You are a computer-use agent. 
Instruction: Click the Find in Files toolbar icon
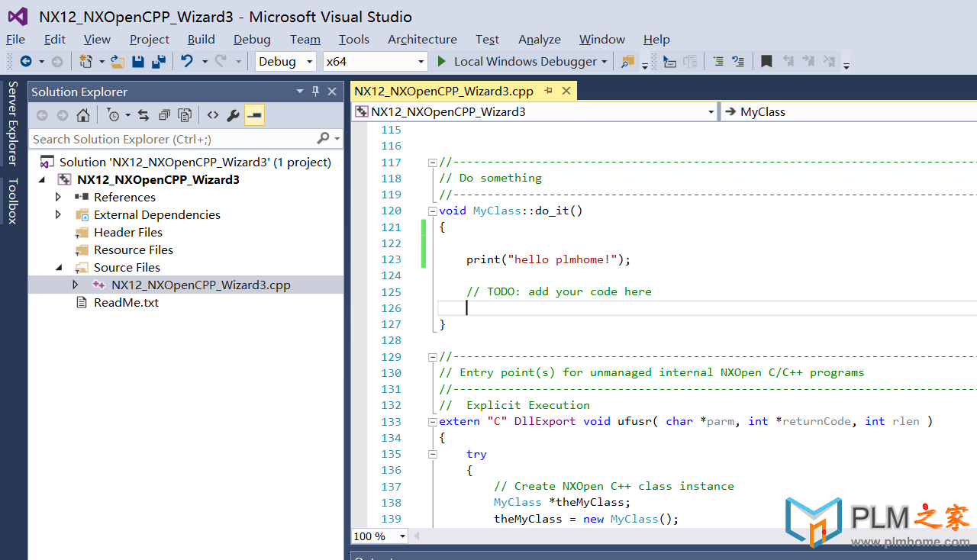[x=627, y=61]
